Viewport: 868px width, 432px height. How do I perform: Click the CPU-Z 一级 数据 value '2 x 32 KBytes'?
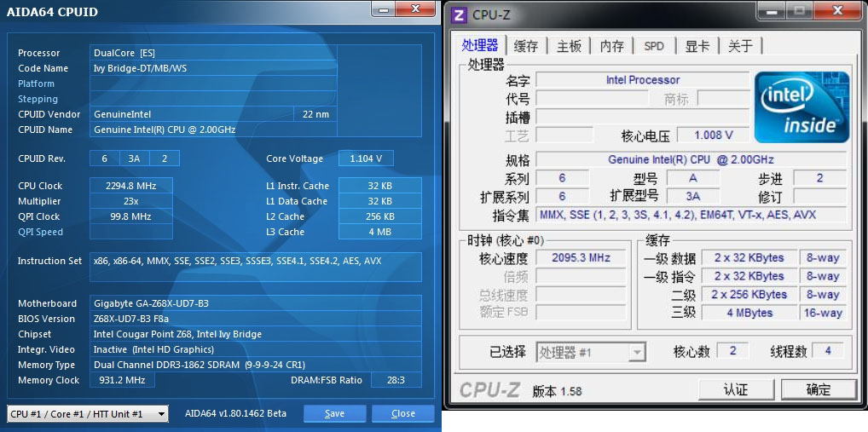click(749, 258)
